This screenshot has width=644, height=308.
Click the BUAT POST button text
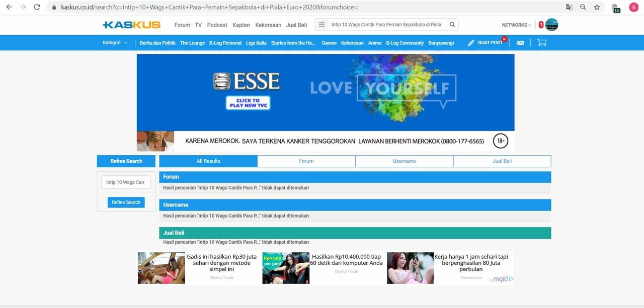pyautogui.click(x=490, y=43)
